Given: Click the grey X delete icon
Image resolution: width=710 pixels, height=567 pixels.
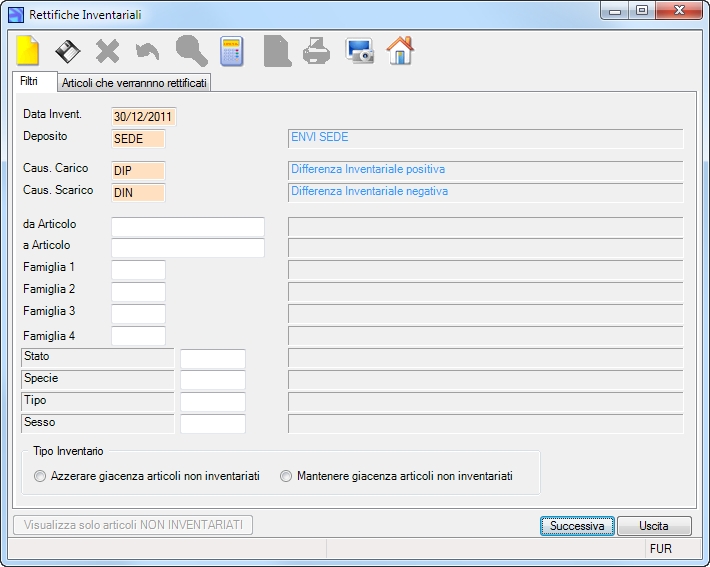Looking at the screenshot, I should coord(107,51).
